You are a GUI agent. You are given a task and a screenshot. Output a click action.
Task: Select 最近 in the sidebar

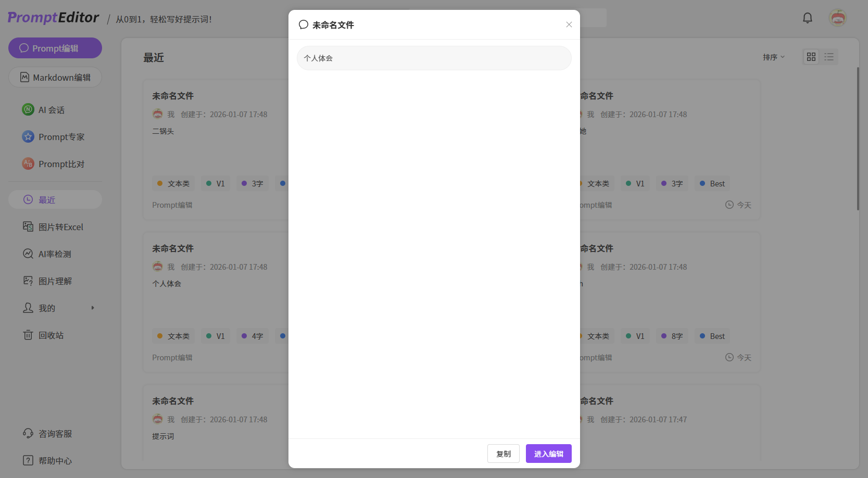[55, 200]
